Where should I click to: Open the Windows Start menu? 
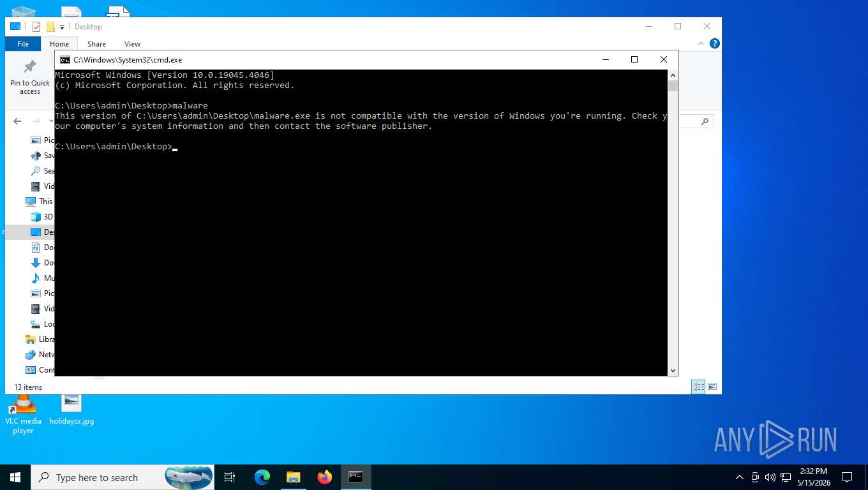point(15,477)
